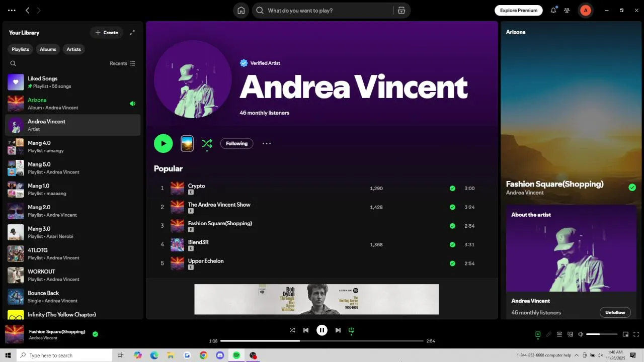Open the Now Playing view
Image resolution: width=644 pixels, height=362 pixels.
(x=538, y=334)
